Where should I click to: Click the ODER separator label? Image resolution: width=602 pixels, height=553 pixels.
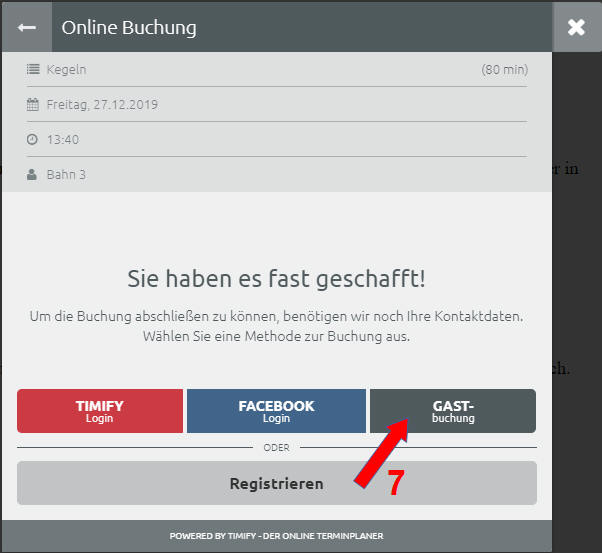click(276, 447)
